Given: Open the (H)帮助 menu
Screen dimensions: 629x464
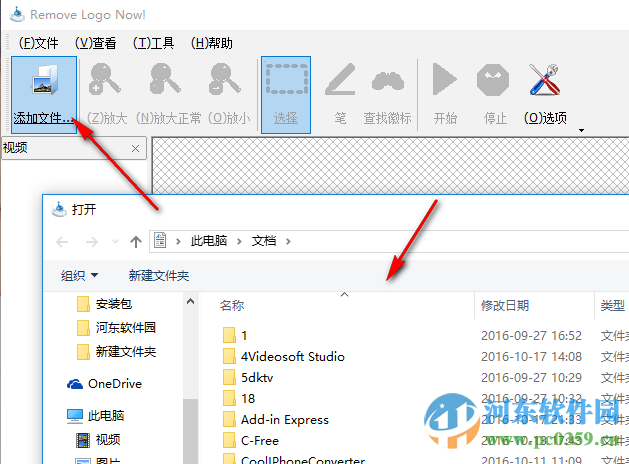Looking at the screenshot, I should (211, 43).
